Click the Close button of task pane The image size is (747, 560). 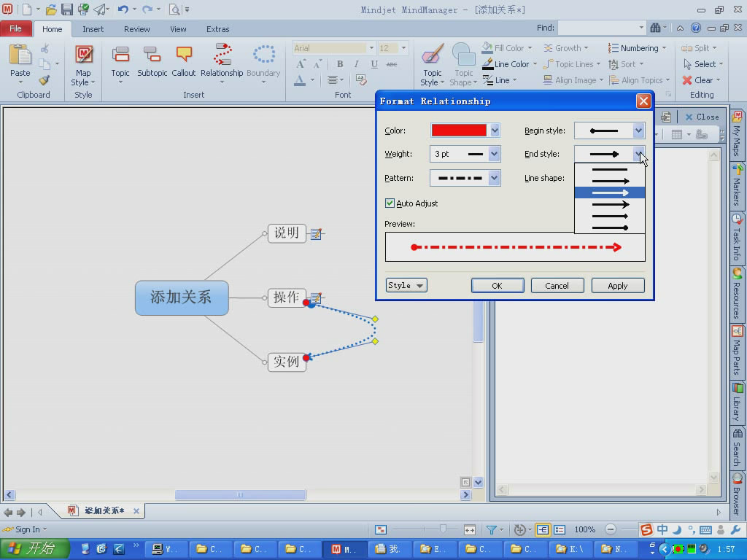tap(702, 117)
